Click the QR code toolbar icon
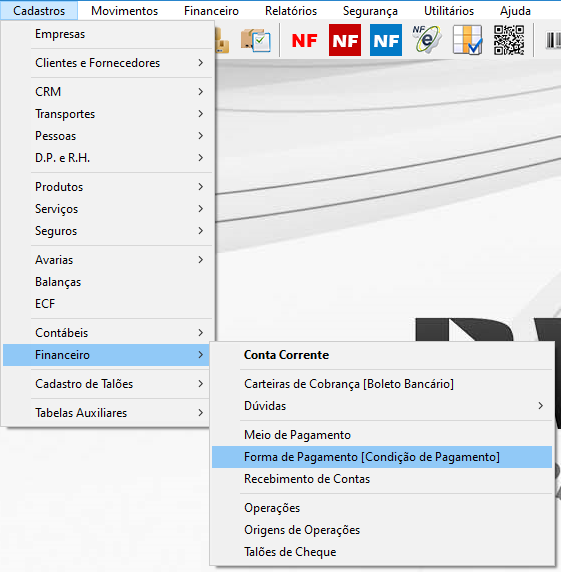 click(509, 40)
